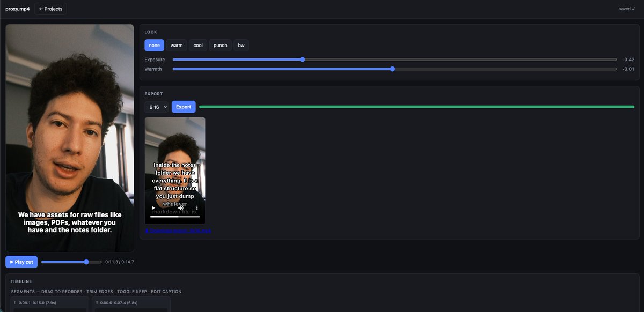Seek using the main playback position slider
The height and width of the screenshot is (312, 644).
click(x=71, y=262)
